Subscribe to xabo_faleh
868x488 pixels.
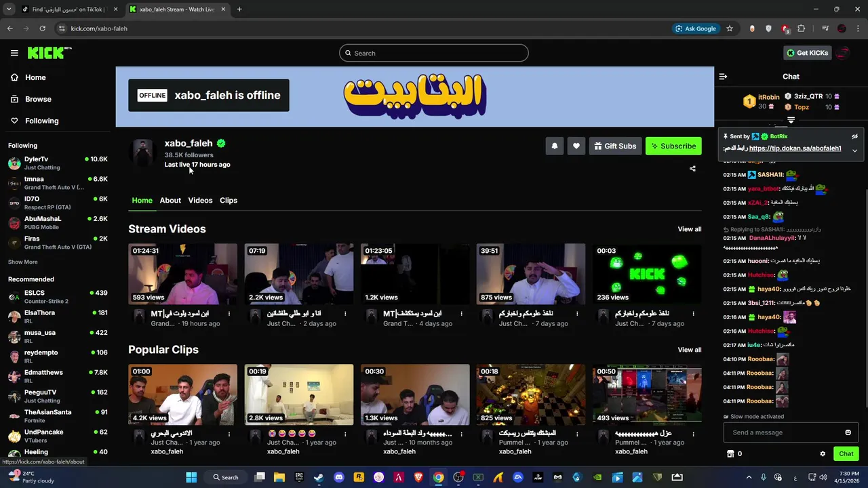(673, 146)
